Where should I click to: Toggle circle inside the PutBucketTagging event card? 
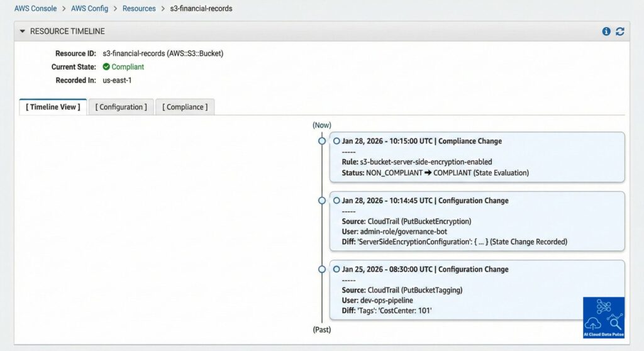click(x=336, y=269)
